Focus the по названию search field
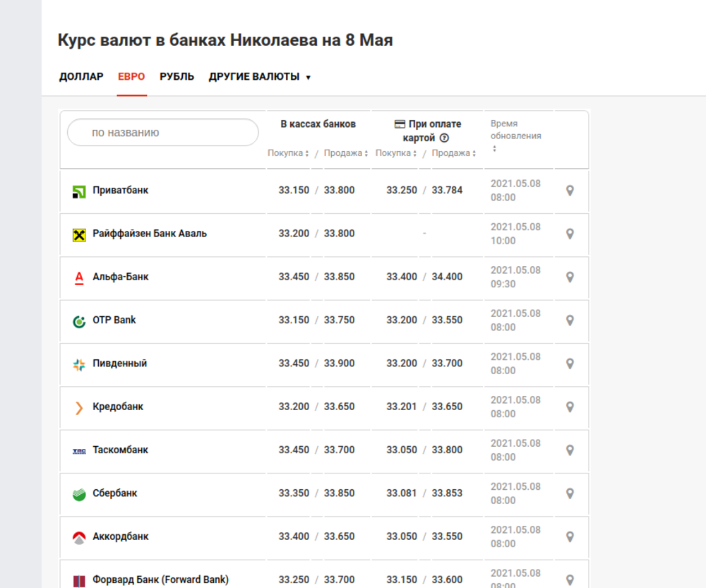The image size is (706, 588). coord(163,133)
